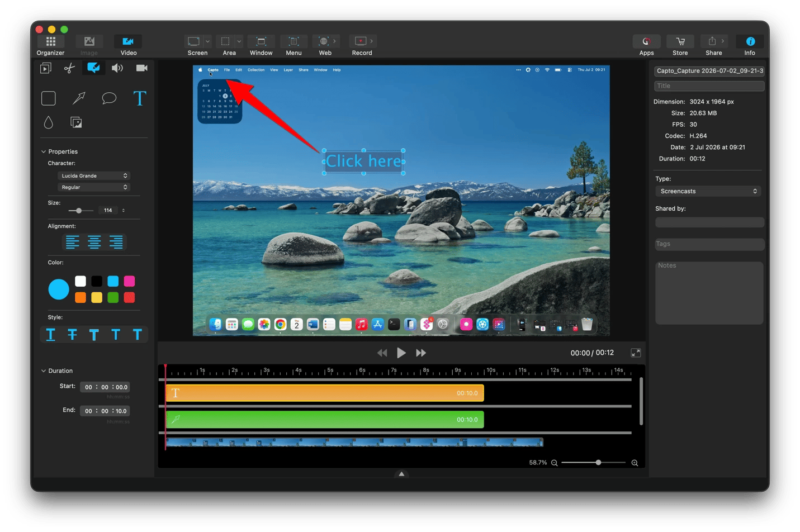Viewport: 800px width, 532px height.
Task: Select the arrow annotation tool
Action: click(79, 98)
